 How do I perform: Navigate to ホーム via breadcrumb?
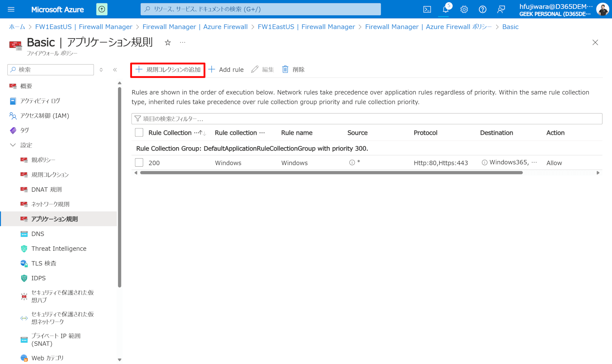click(17, 27)
